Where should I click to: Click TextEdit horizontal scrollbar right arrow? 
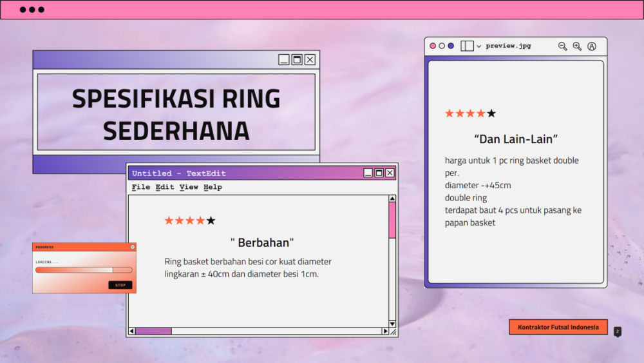point(385,331)
